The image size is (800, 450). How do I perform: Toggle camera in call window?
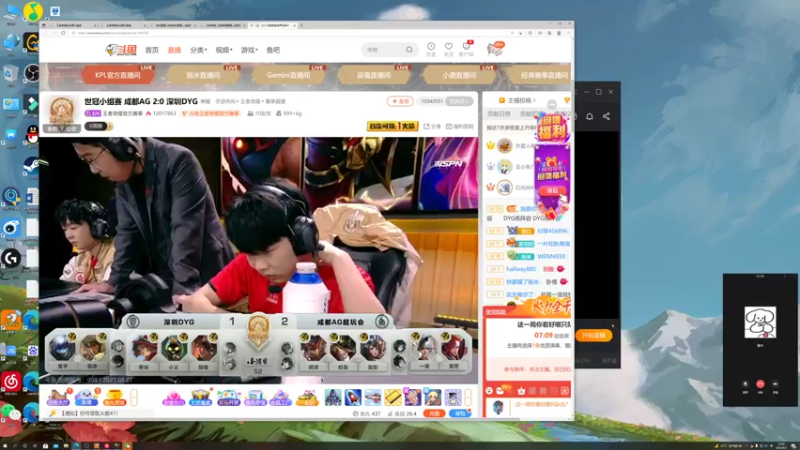(x=776, y=384)
